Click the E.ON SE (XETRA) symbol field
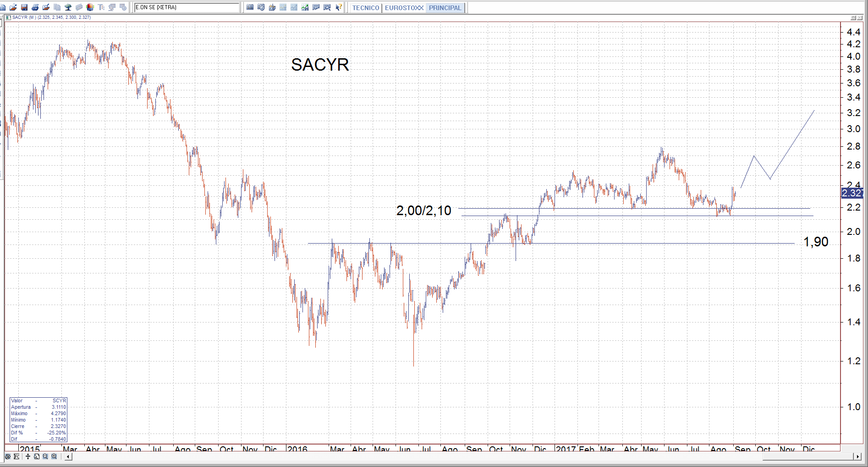The height and width of the screenshot is (467, 868). coord(187,7)
